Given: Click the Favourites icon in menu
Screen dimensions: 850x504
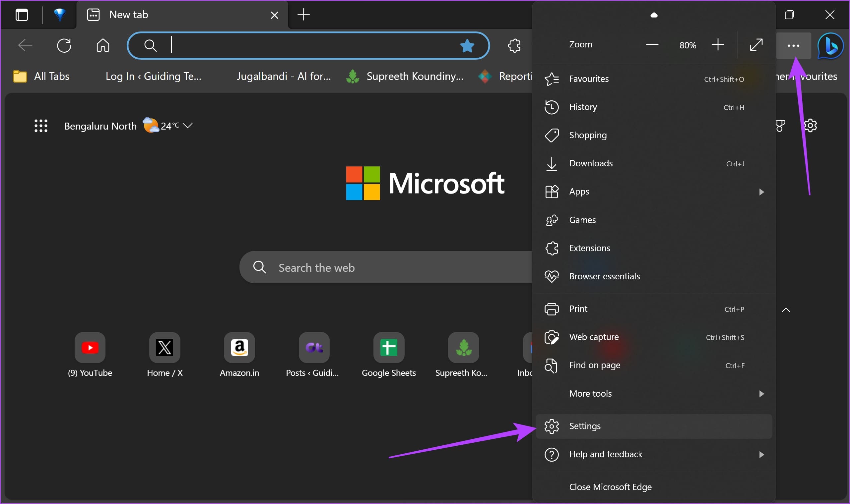Looking at the screenshot, I should [552, 78].
